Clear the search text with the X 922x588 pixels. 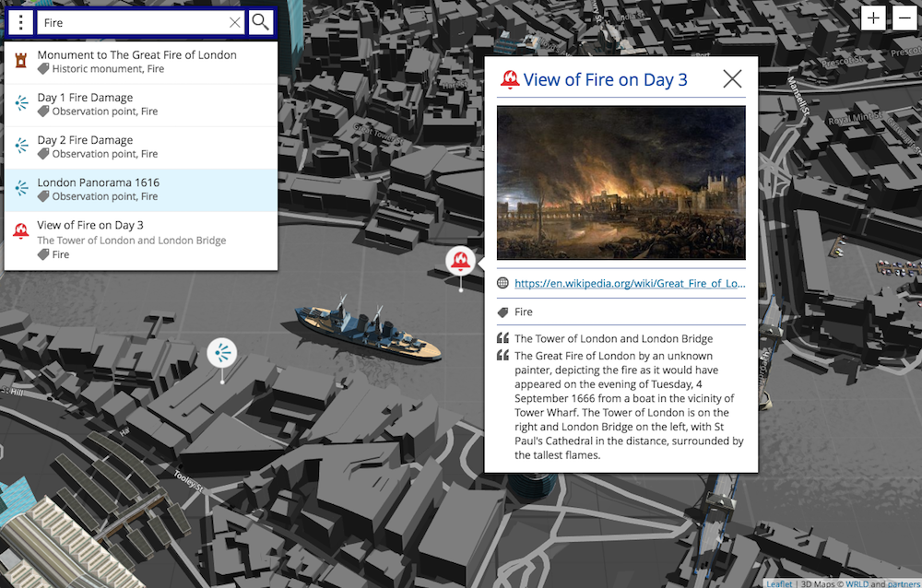tap(234, 23)
